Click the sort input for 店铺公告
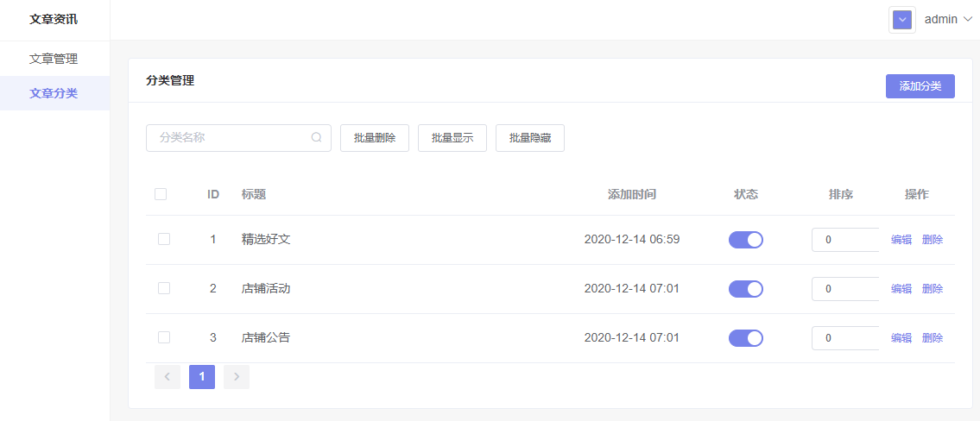The width and height of the screenshot is (980, 421). [845, 338]
